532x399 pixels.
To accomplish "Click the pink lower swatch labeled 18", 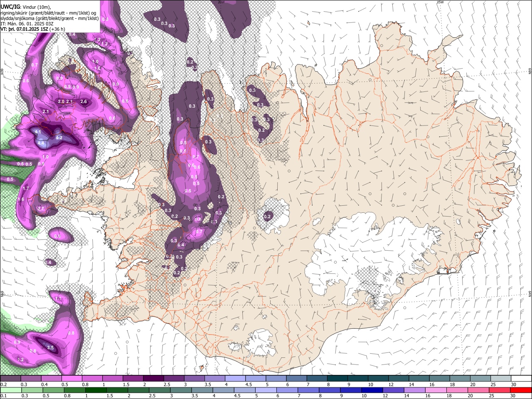I will (456, 390).
